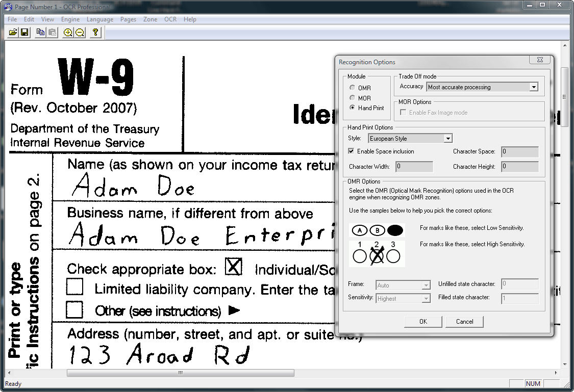
Task: Click the Character Height input field
Action: point(520,167)
